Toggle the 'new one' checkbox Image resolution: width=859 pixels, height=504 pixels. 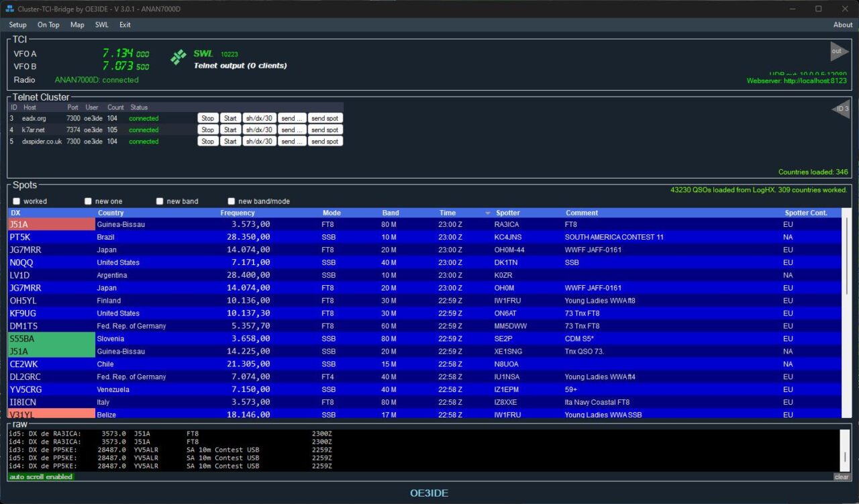click(88, 201)
